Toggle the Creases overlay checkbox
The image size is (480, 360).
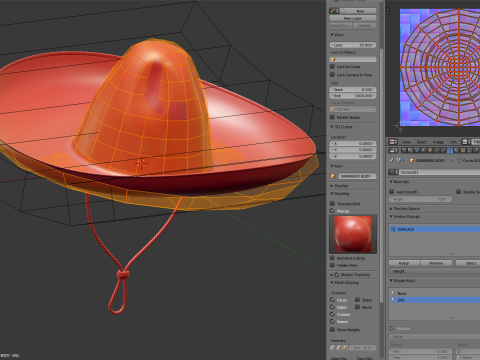[332, 314]
